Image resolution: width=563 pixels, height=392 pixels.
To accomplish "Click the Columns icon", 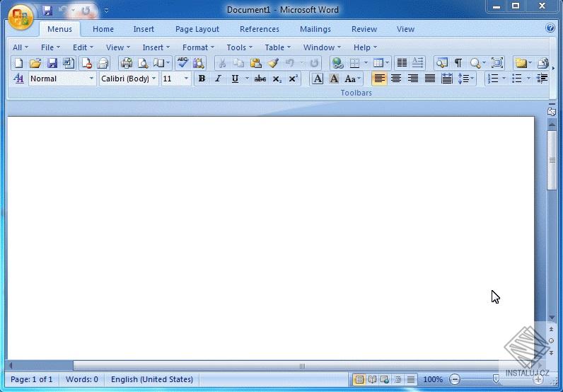I will (x=402, y=63).
